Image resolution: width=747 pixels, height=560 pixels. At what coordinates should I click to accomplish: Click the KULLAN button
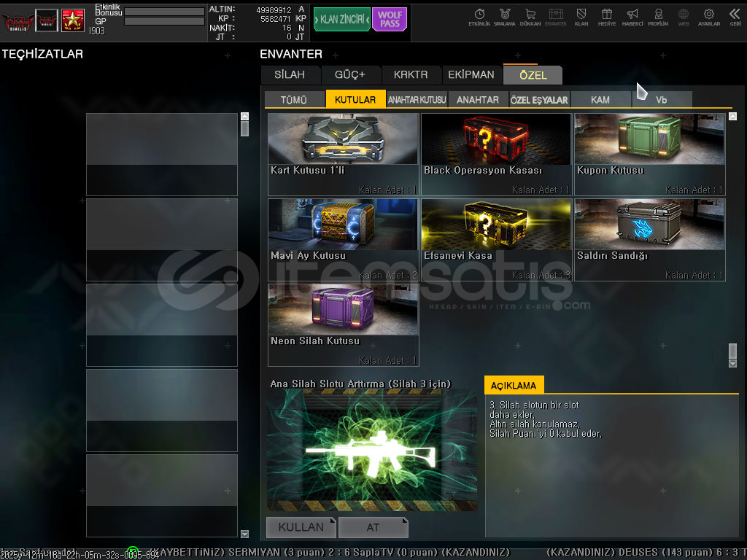(301, 526)
